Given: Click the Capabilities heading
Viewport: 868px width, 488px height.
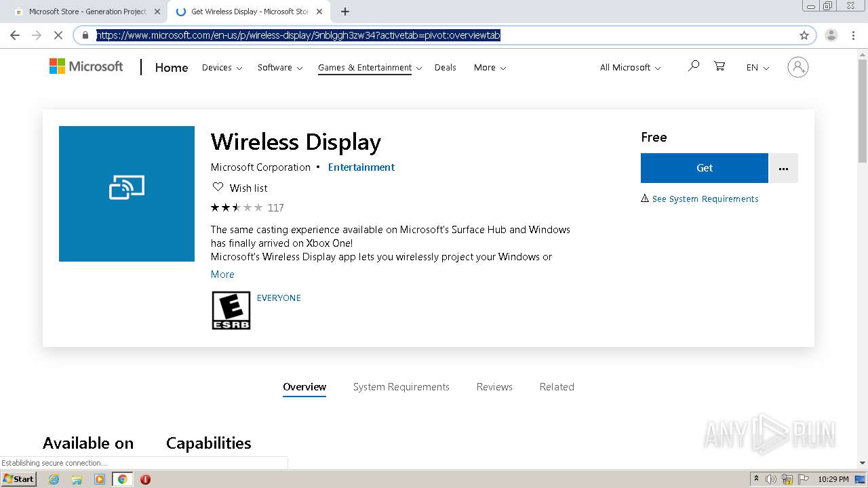Looking at the screenshot, I should 209,443.
